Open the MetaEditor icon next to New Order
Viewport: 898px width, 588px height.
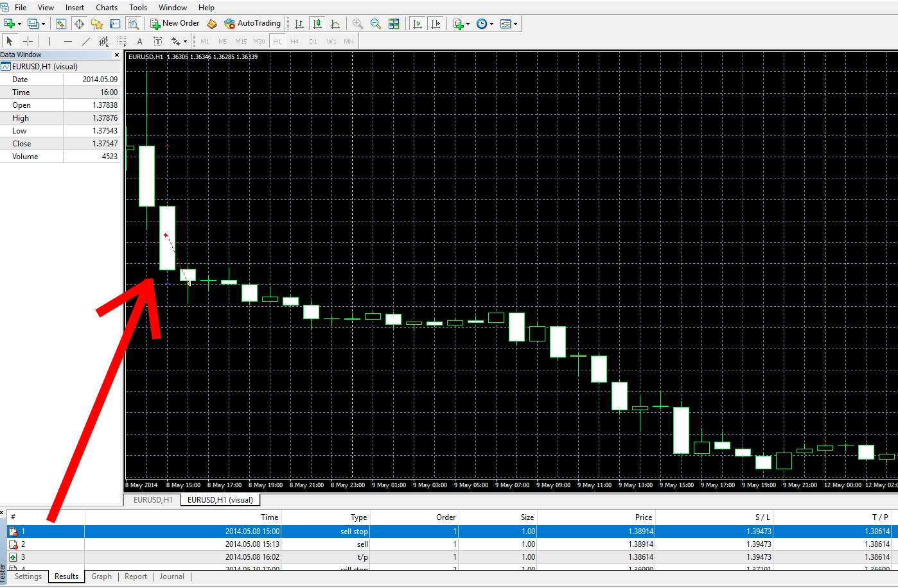pos(212,24)
